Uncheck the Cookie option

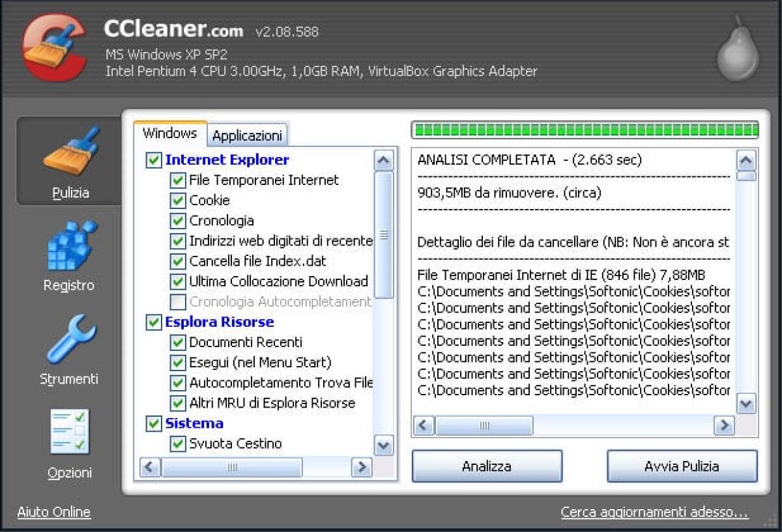point(177,201)
